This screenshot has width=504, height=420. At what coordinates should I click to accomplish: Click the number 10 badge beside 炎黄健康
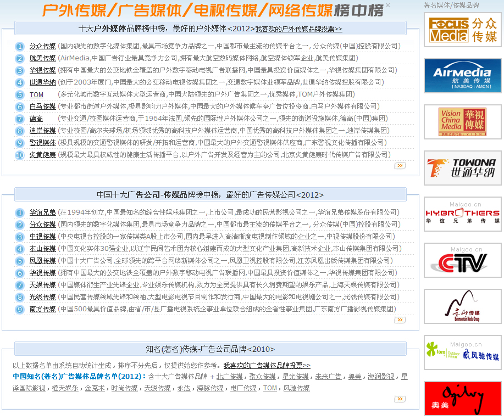click(x=20, y=155)
